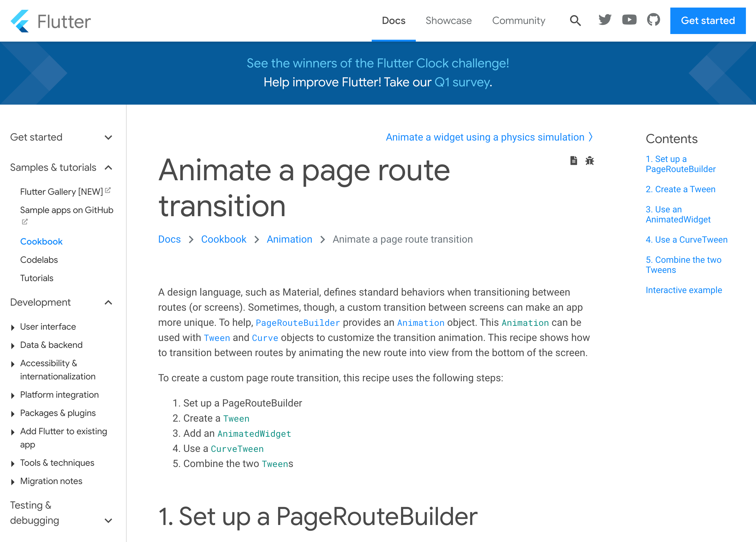Collapse the Development sidebar section
Viewport: 756px width, 542px height.
108,303
